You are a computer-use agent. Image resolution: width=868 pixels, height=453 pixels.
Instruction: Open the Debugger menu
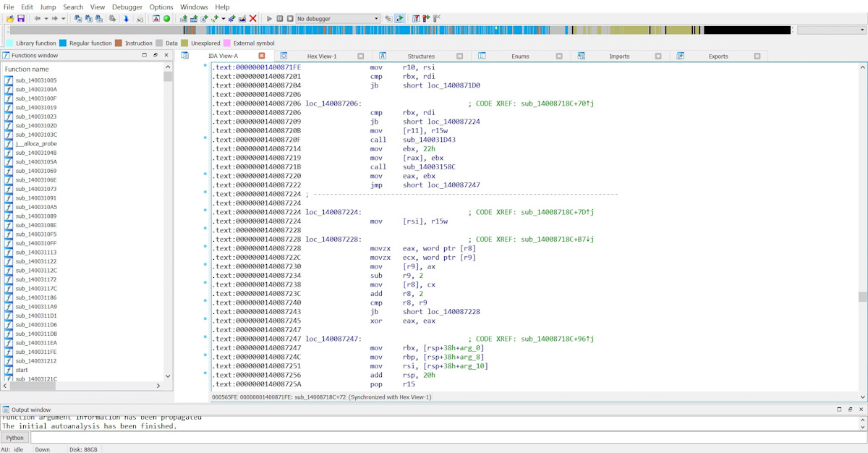click(127, 7)
